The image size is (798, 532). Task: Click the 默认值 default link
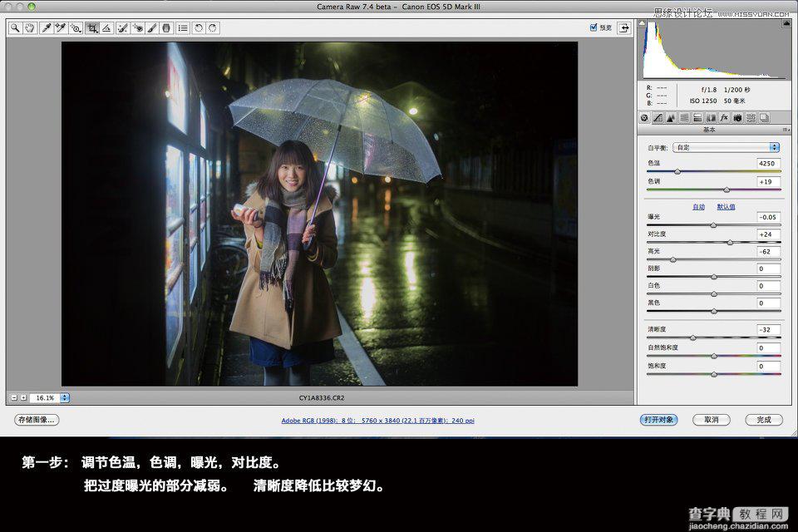point(727,207)
